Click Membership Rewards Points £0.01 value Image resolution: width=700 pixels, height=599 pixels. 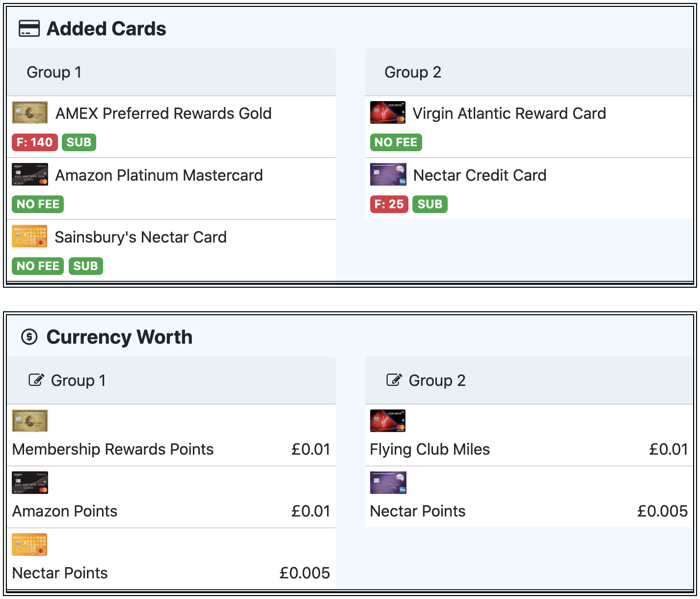tap(311, 449)
